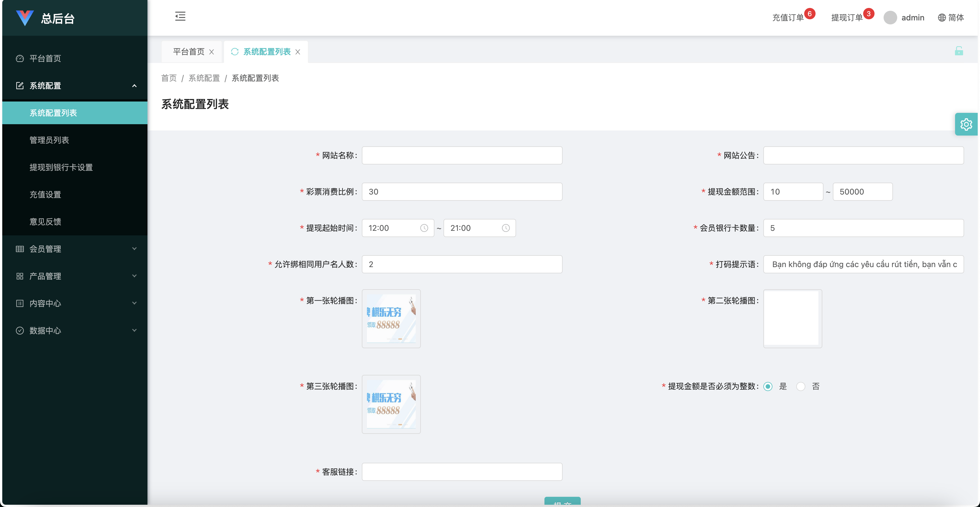Click the first carousel image thumbnail
The image size is (980, 507).
(391, 319)
